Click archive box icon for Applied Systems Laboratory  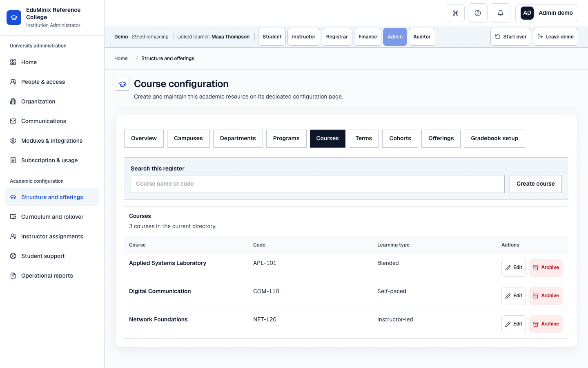[536, 268]
